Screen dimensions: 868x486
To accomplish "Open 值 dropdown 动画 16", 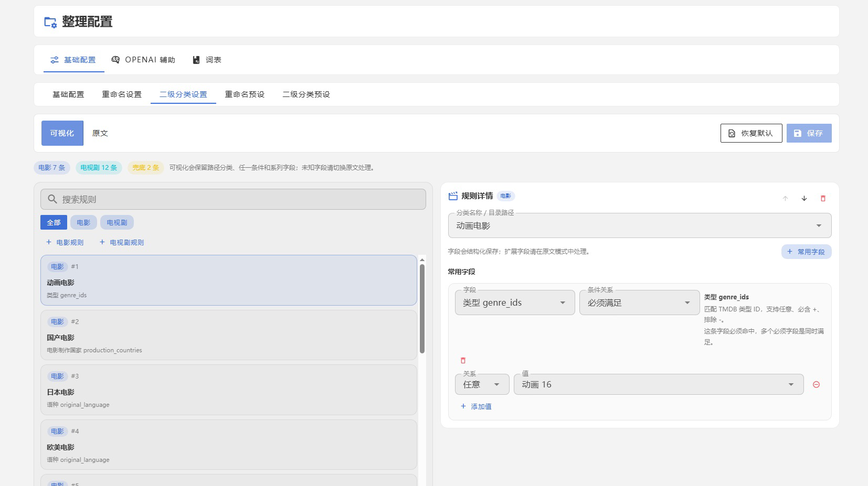I will (659, 384).
